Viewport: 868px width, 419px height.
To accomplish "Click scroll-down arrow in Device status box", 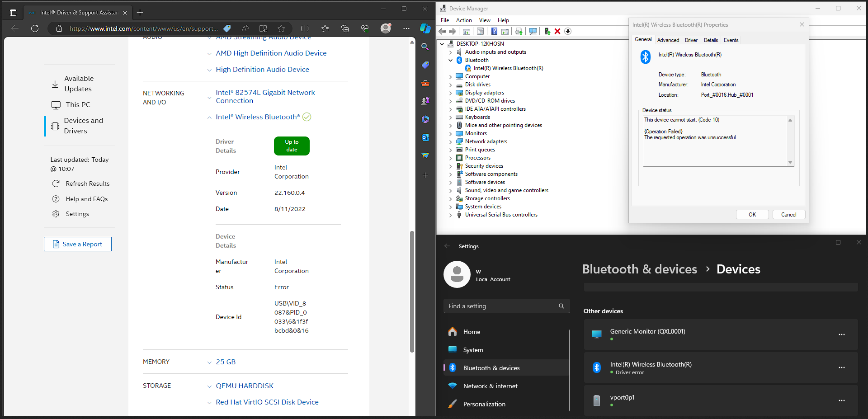I will [790, 162].
